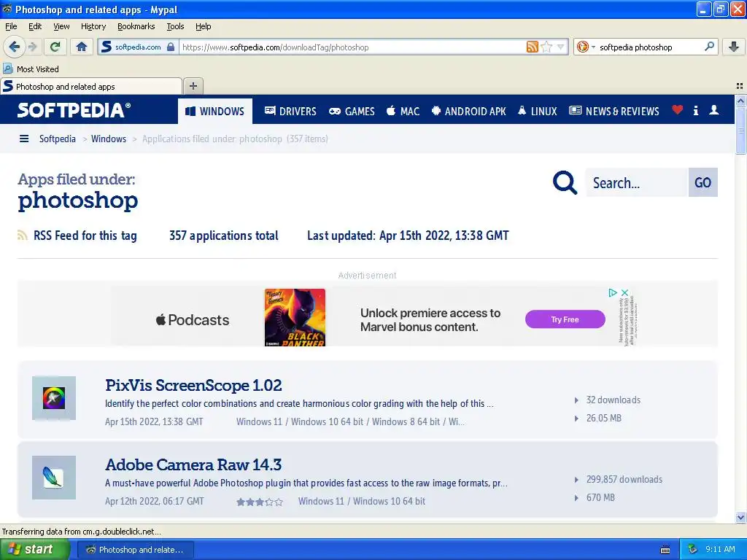Click the 9:11 AM taskbar clock
747x560 pixels.
point(720,549)
